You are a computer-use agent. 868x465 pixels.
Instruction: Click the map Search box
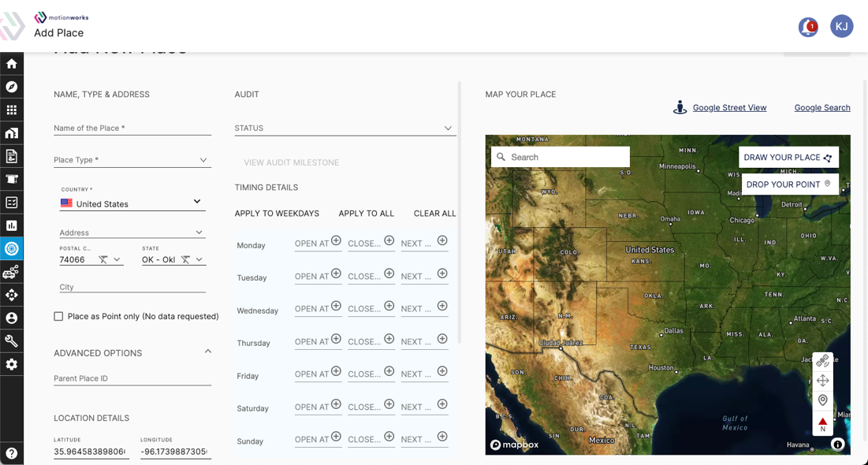click(x=561, y=157)
